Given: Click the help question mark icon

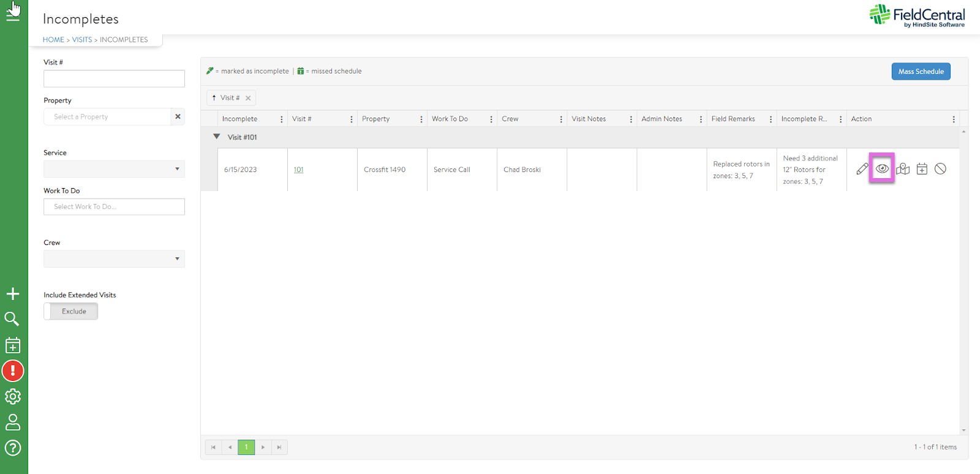Looking at the screenshot, I should (13, 448).
